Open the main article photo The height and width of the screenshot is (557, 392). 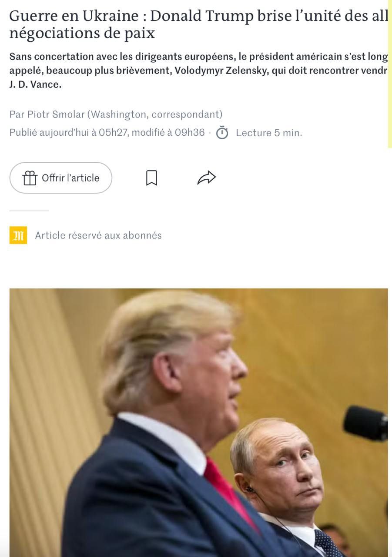198,423
